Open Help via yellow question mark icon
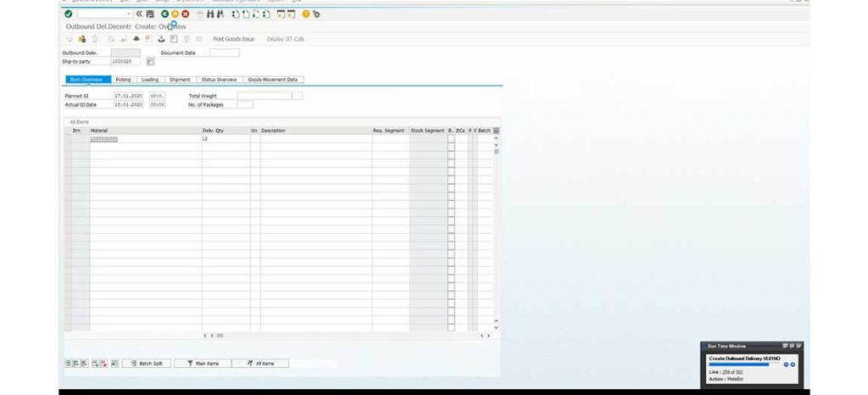 point(306,14)
